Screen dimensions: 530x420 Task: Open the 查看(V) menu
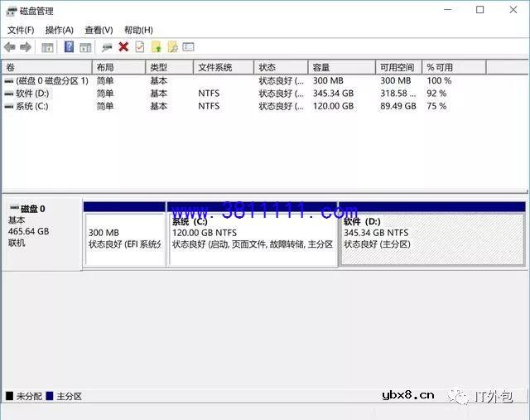coord(99,30)
